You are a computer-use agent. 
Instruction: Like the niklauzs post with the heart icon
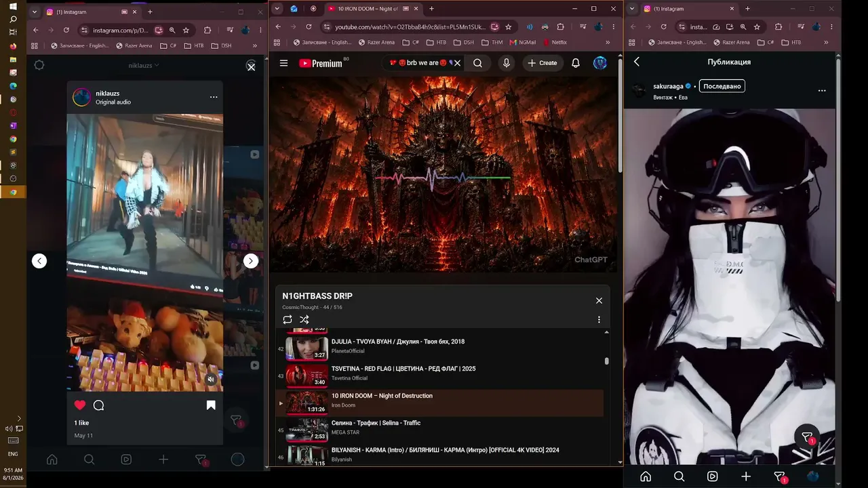coord(80,405)
